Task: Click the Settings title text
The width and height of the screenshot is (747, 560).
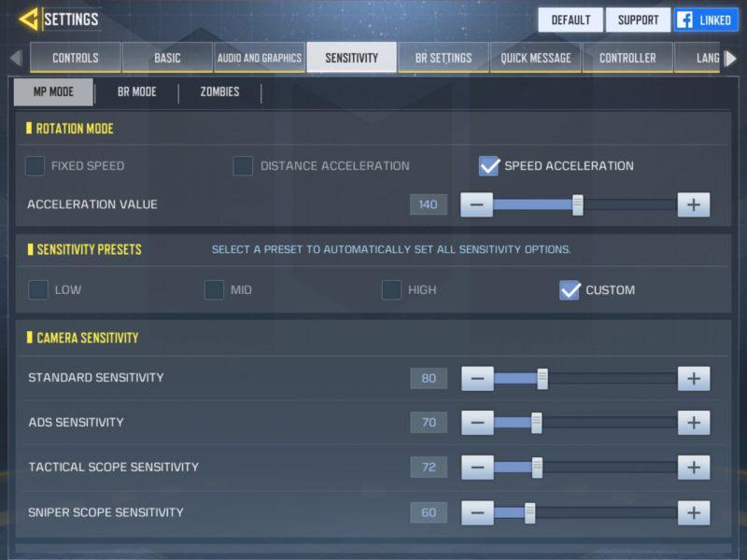Action: pyautogui.click(x=72, y=20)
